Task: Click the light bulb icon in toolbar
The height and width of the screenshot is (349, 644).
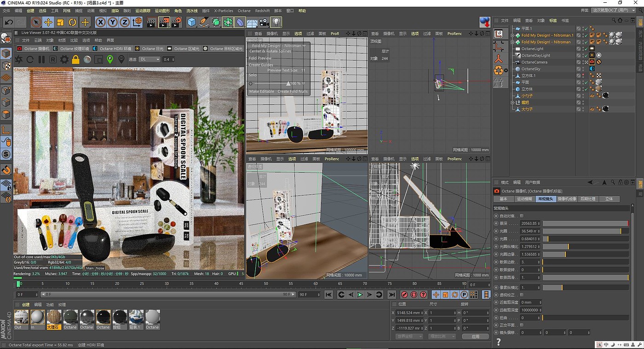Action: (276, 22)
